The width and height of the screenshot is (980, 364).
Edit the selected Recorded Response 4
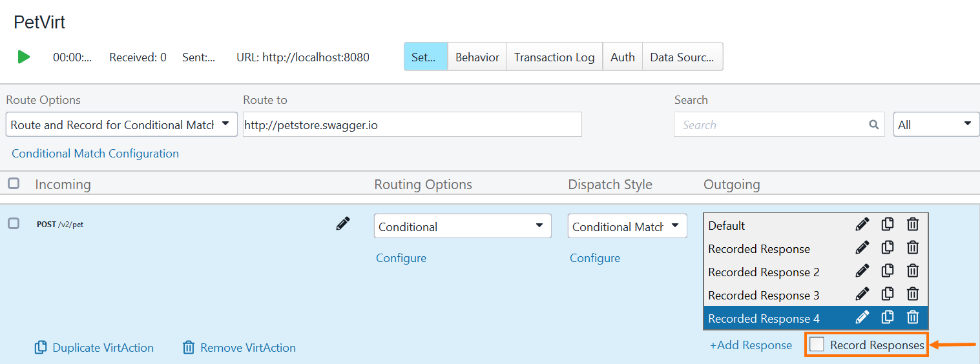click(862, 318)
